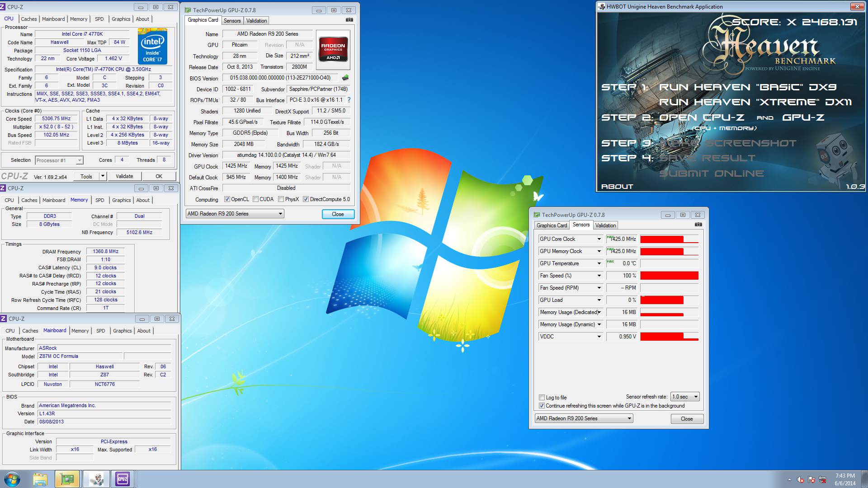Click the Tools button in CPU-Z
The width and height of the screenshot is (868, 488).
86,176
